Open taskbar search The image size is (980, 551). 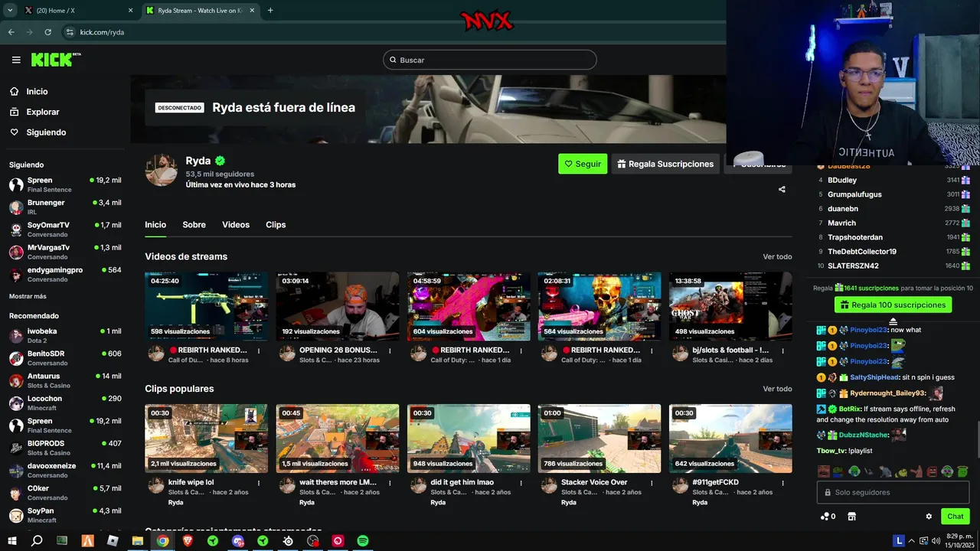(36, 540)
